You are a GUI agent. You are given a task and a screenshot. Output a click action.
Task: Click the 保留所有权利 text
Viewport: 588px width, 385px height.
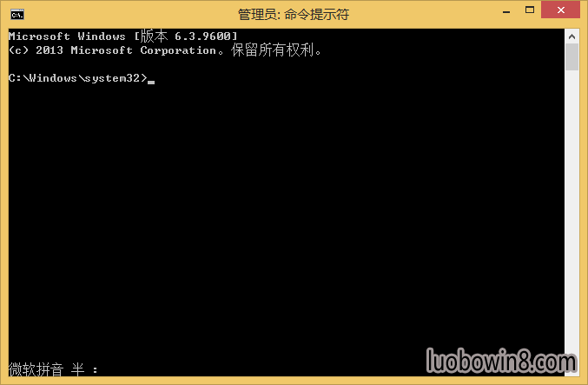[x=272, y=50]
